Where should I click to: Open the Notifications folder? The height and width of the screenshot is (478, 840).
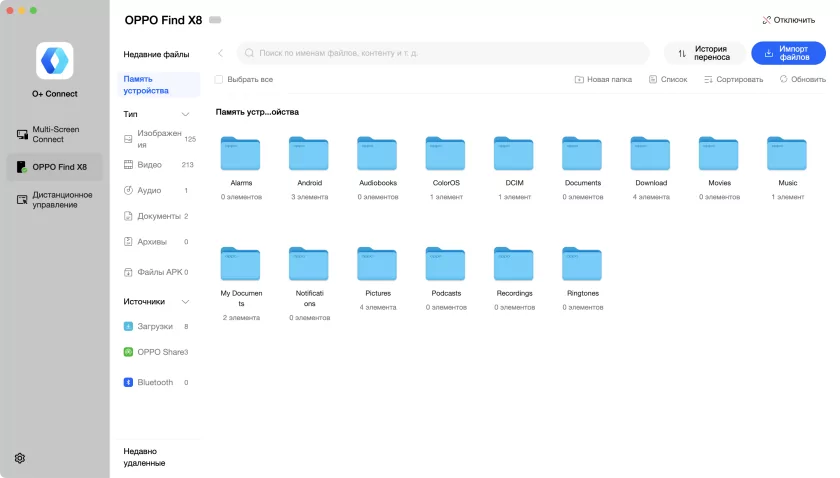(x=309, y=264)
